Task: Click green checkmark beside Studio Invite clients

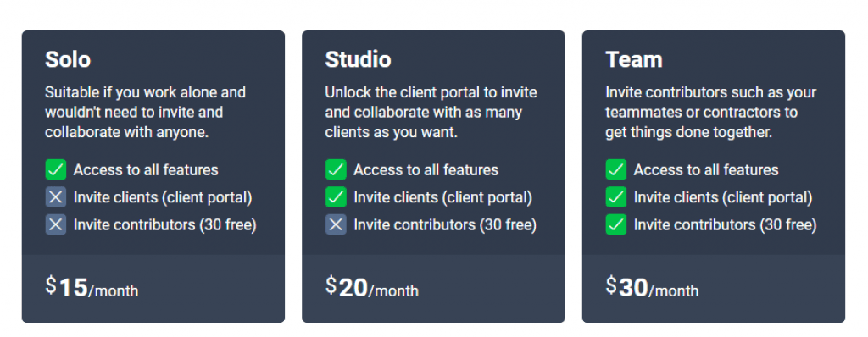Action: (336, 197)
